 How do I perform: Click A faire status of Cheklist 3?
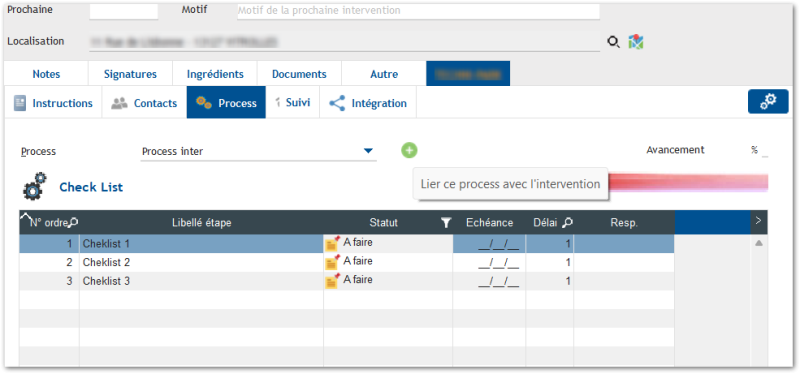point(358,280)
